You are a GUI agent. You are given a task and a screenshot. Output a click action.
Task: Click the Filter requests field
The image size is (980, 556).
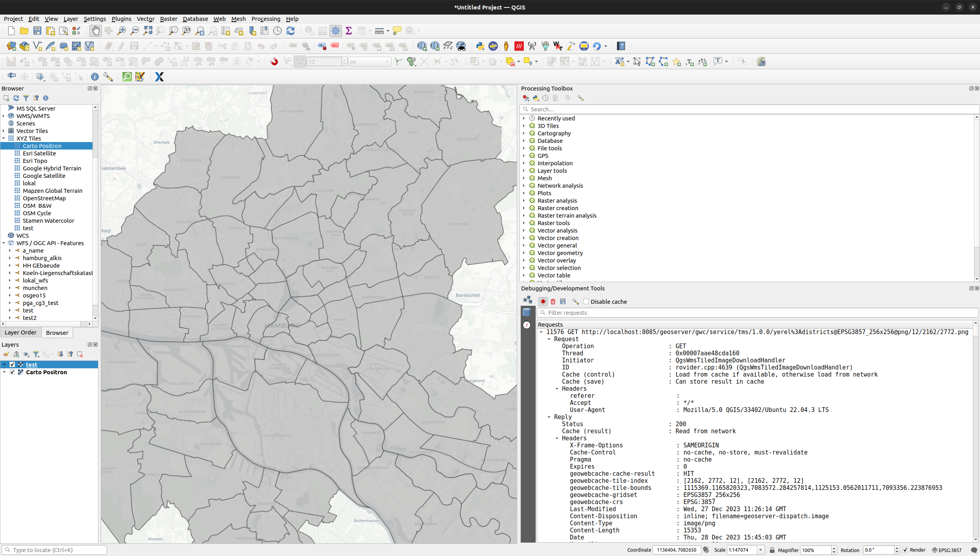coord(757,313)
